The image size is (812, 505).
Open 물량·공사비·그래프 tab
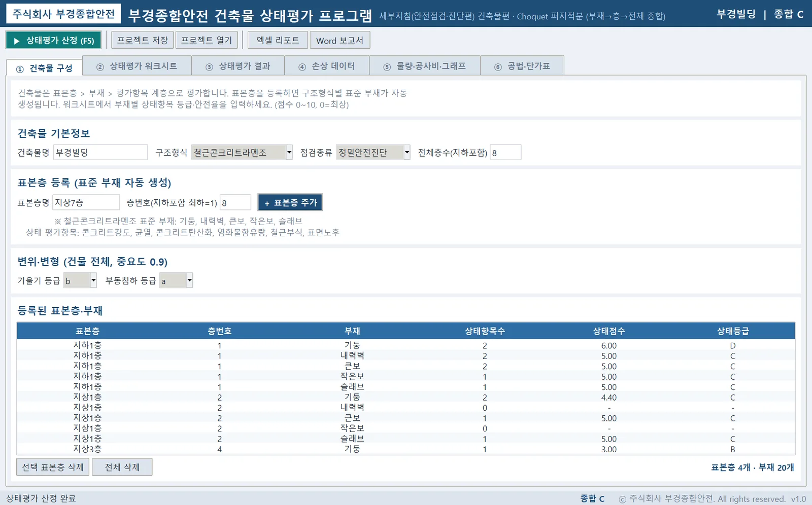pos(425,66)
